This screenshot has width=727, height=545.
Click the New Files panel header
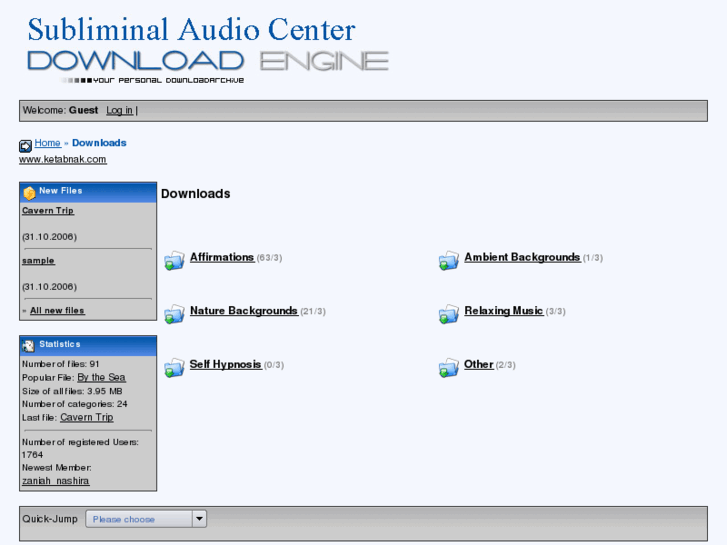pyautogui.click(x=88, y=192)
